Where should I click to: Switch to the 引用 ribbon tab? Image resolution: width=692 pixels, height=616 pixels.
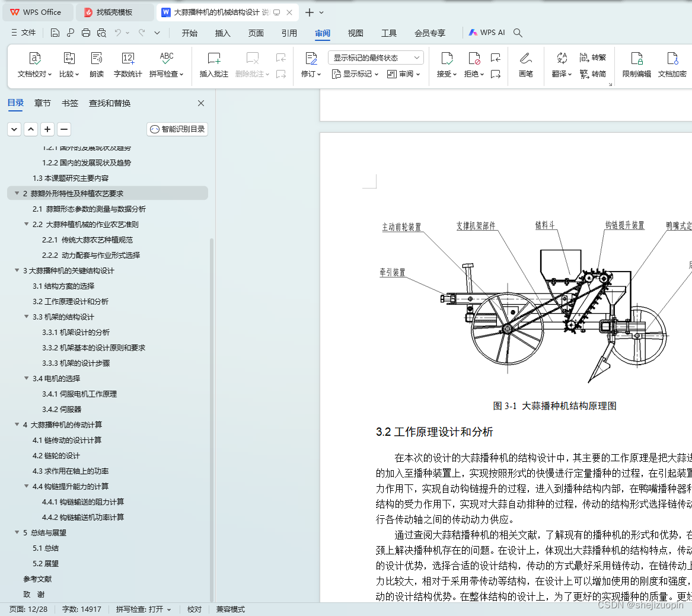(289, 33)
